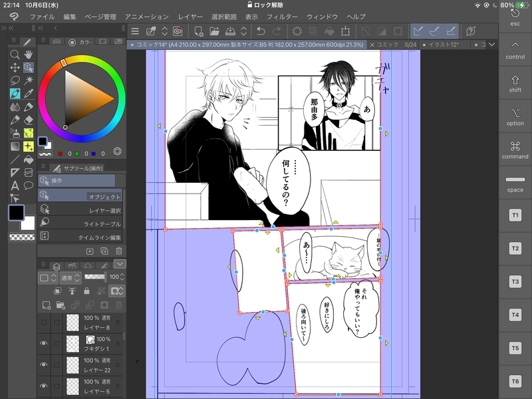Viewport: 532px width, 399px height.
Task: Create a new raster layer
Action: [x=47, y=305]
